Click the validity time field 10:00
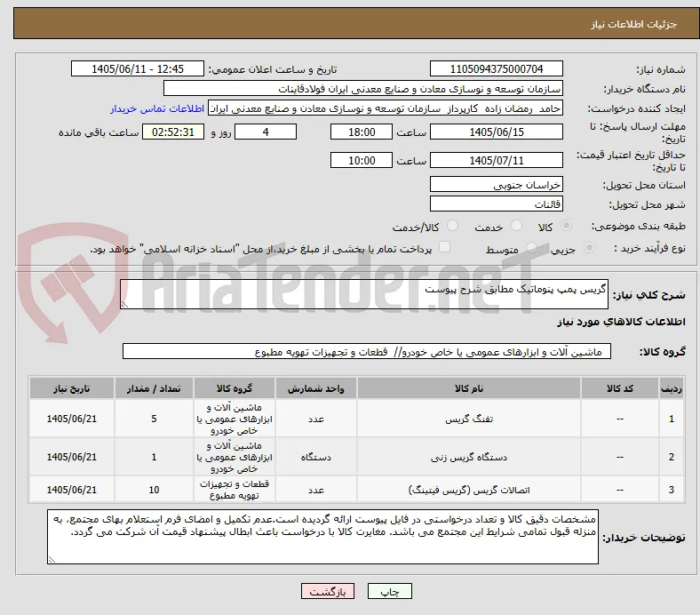This screenshot has height=615, width=700. (362, 160)
